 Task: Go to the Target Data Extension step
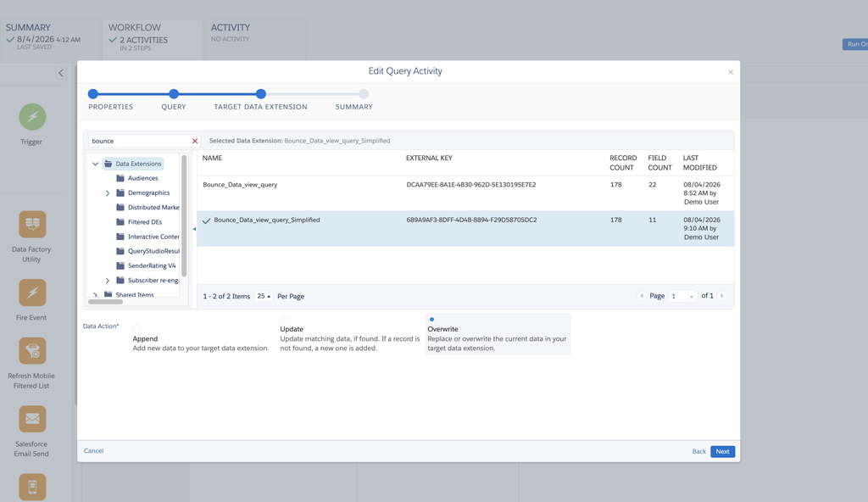[261, 94]
